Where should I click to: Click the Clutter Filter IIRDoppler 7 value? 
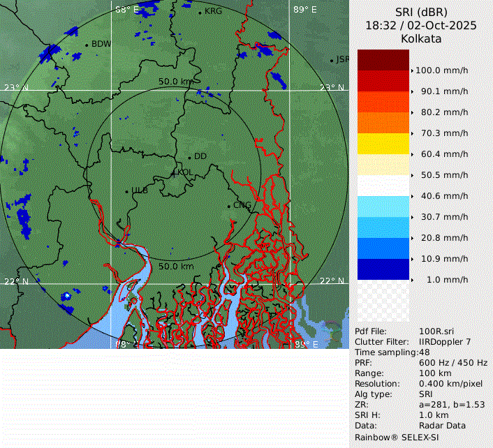click(443, 342)
